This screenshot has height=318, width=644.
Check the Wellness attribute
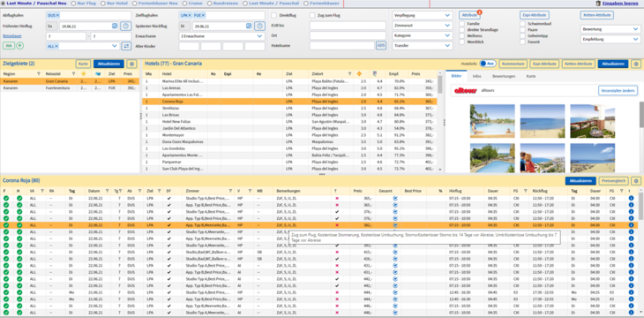coord(462,36)
